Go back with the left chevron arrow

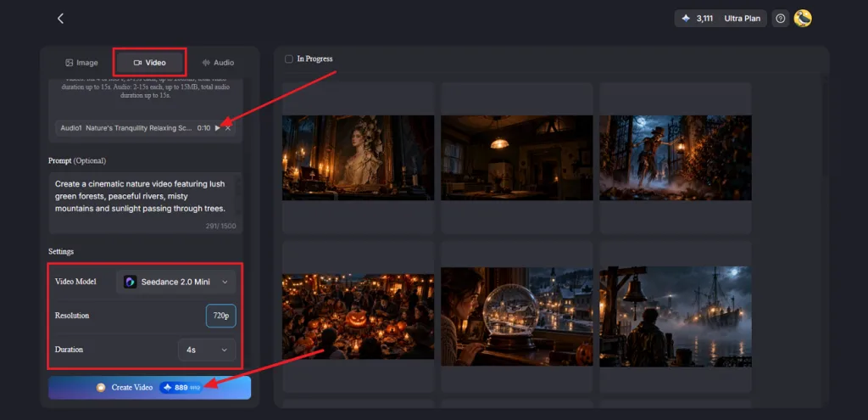coord(60,19)
